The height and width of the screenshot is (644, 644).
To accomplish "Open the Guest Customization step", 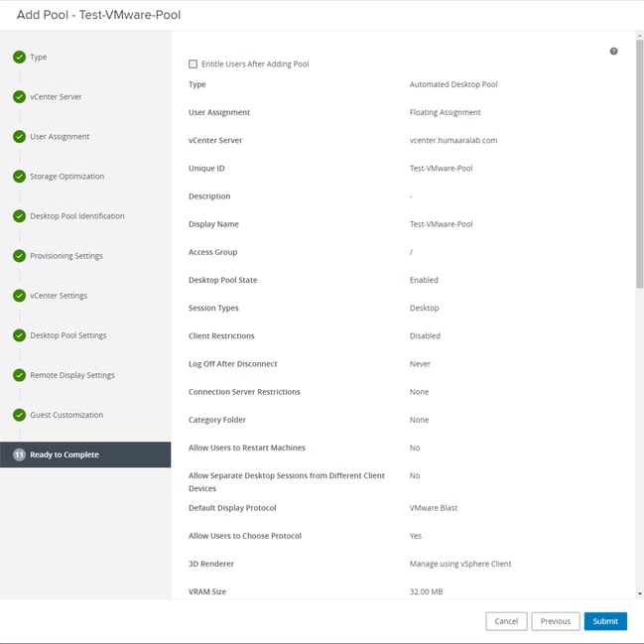I will pyautogui.click(x=66, y=415).
